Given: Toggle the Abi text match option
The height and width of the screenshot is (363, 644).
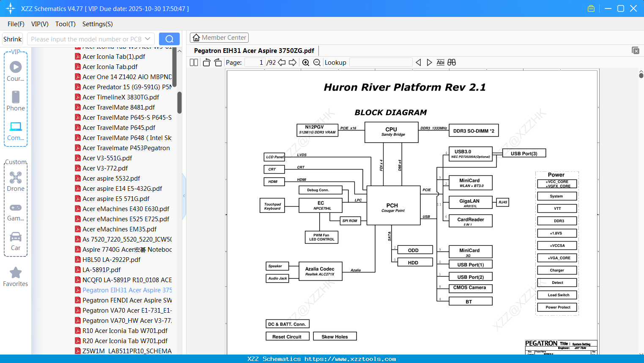Looking at the screenshot, I should 440,63.
